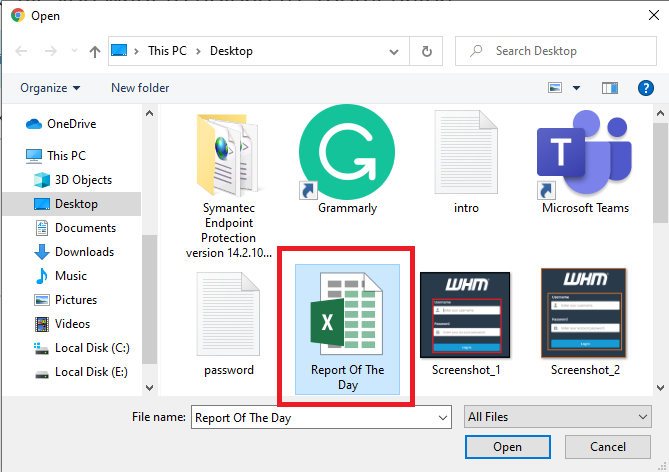Click the Open button
Screen dimensions: 669x472
click(x=507, y=447)
